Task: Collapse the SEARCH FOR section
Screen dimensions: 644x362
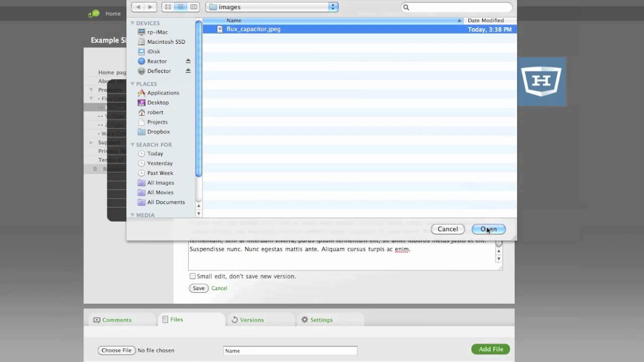Action: (x=133, y=145)
